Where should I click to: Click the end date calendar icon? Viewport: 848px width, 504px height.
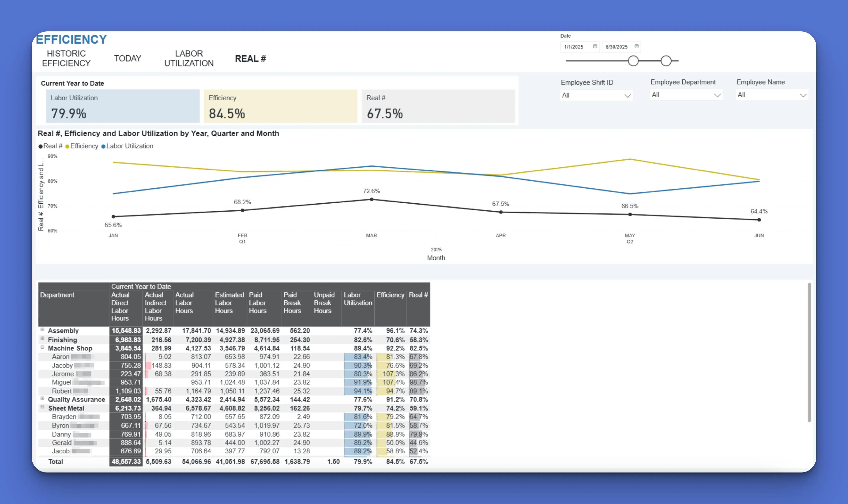(x=636, y=46)
